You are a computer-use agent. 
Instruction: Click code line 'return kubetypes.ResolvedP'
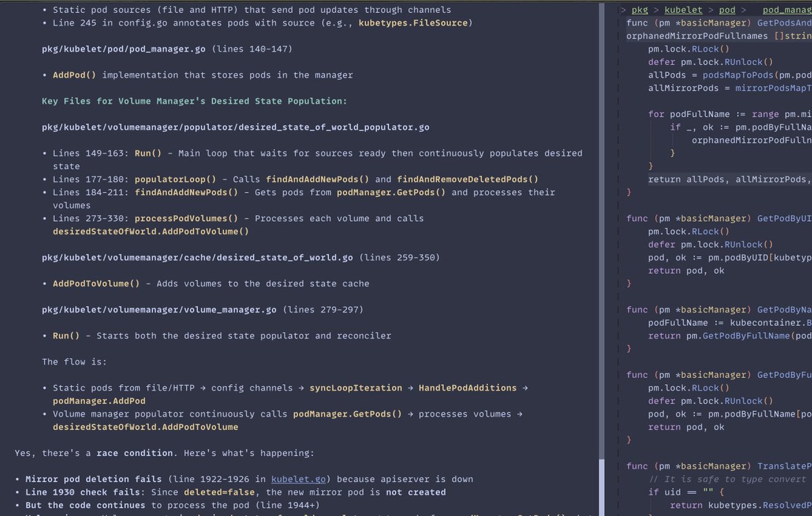point(741,505)
